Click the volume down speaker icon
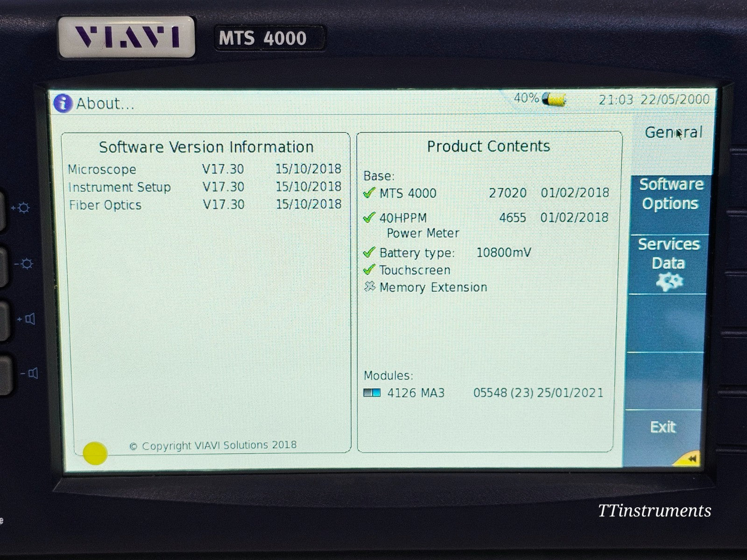The height and width of the screenshot is (560, 747). point(29,373)
